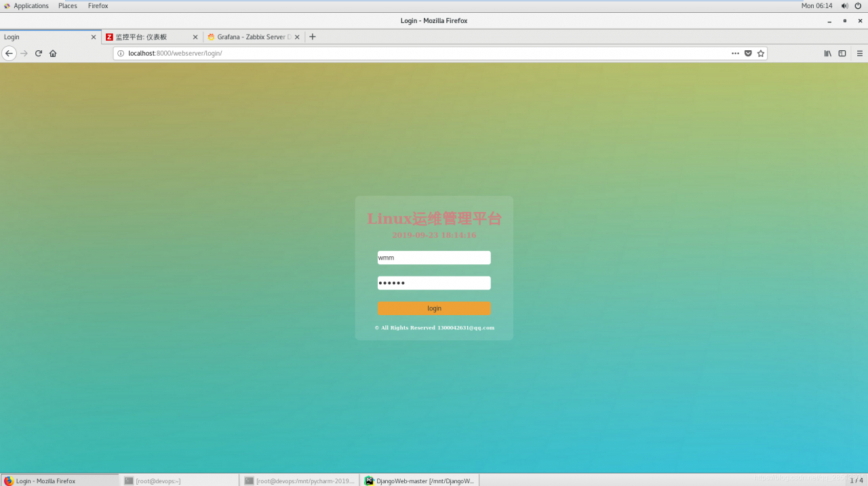This screenshot has height=486, width=868.
Task: Close the 监控平台 Zabbix tab
Action: point(195,37)
